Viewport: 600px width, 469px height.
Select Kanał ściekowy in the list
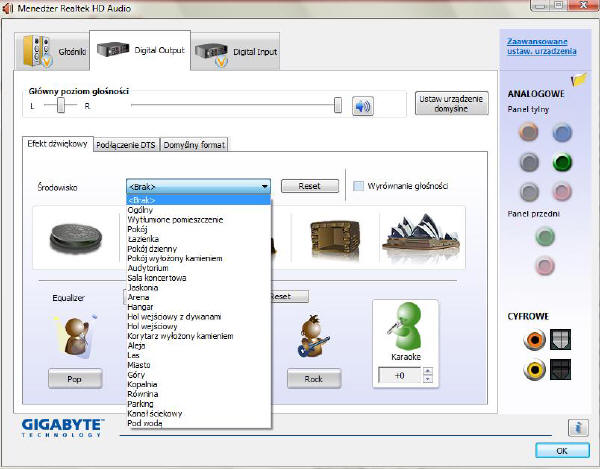click(x=198, y=414)
